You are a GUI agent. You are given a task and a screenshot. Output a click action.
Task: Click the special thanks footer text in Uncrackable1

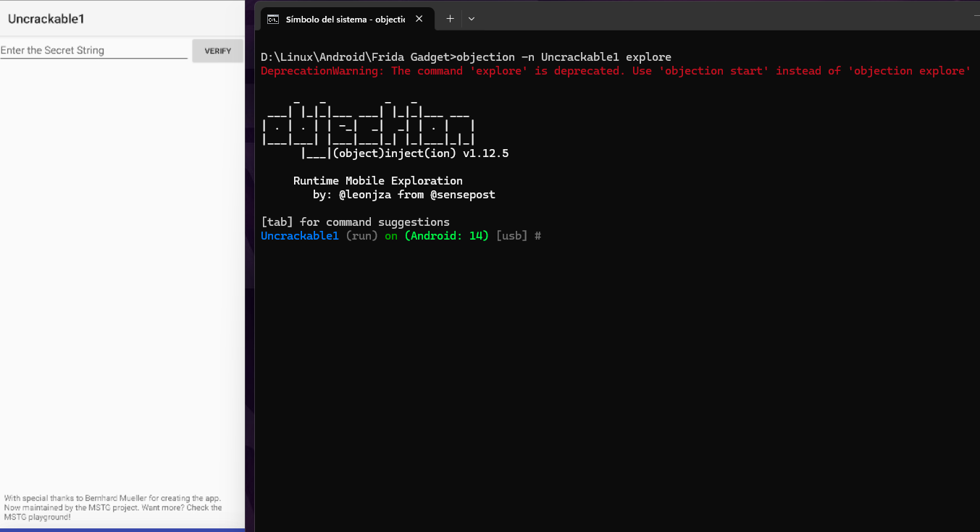pyautogui.click(x=113, y=507)
